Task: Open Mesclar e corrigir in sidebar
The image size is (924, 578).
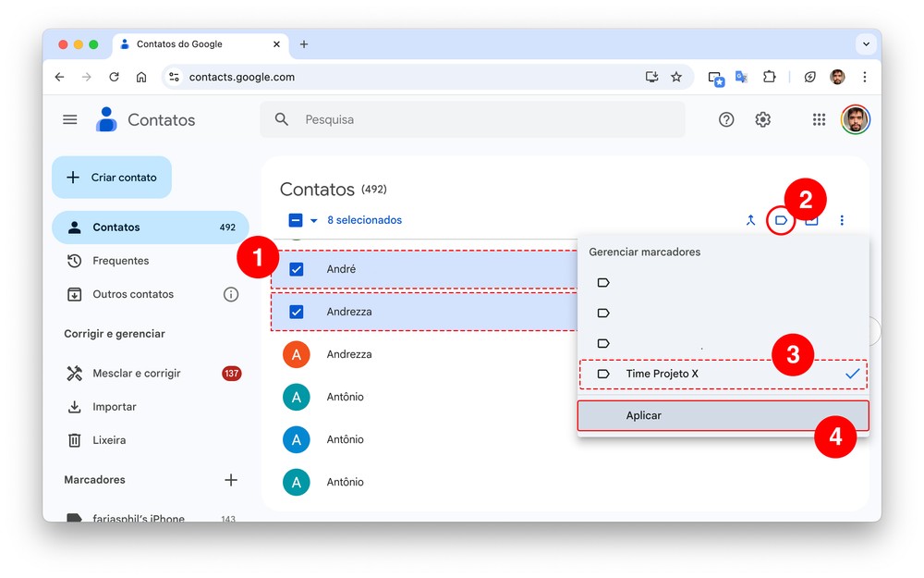Action: point(137,374)
